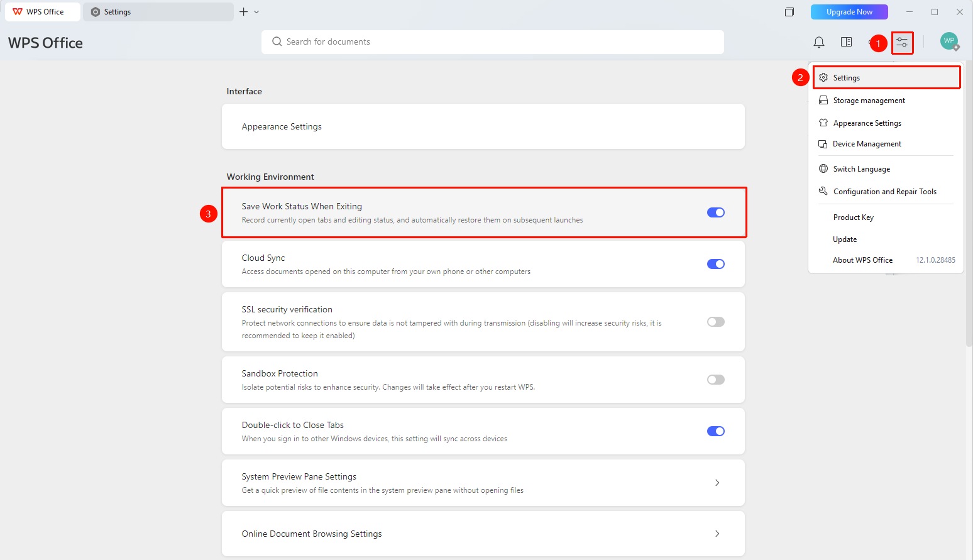Switch to the WPS Office home tab
Viewport: 973px width, 560px height.
[x=43, y=12]
